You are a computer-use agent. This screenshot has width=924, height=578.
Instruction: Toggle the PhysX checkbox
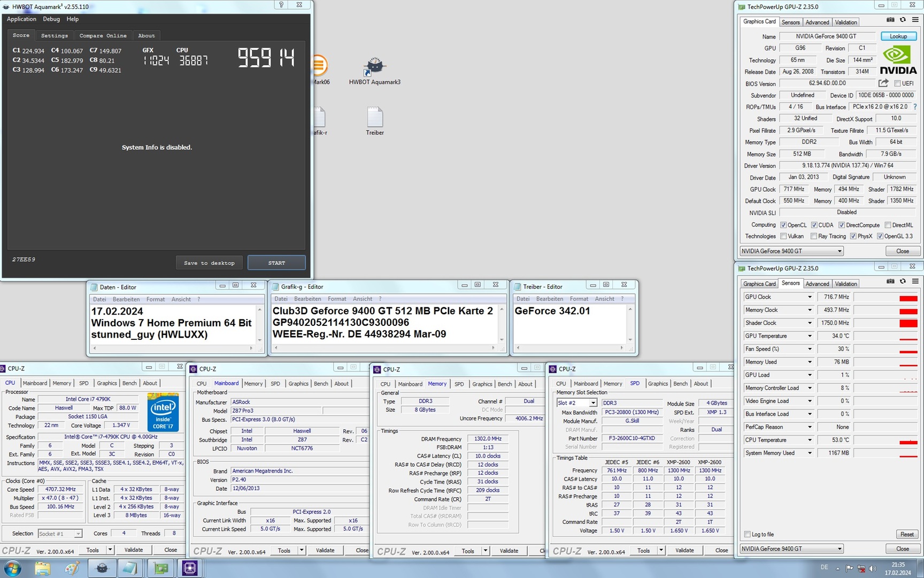tap(853, 236)
